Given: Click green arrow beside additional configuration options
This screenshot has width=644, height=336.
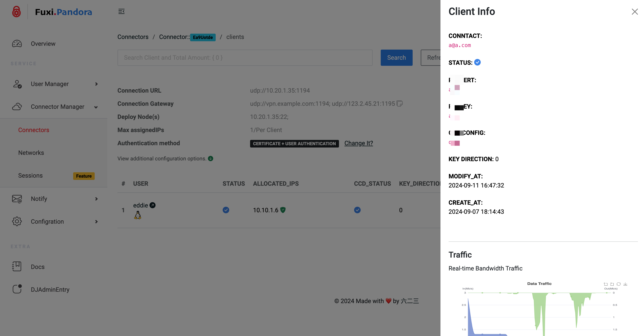Looking at the screenshot, I should [x=211, y=158].
